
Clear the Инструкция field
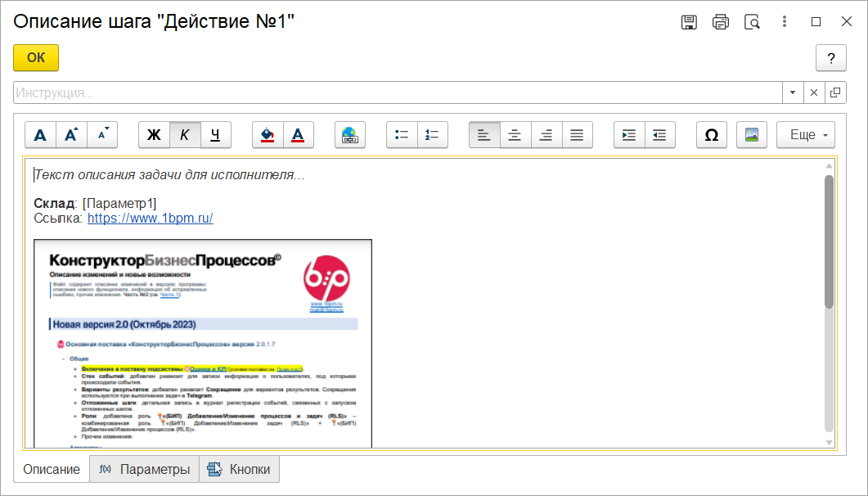(814, 92)
